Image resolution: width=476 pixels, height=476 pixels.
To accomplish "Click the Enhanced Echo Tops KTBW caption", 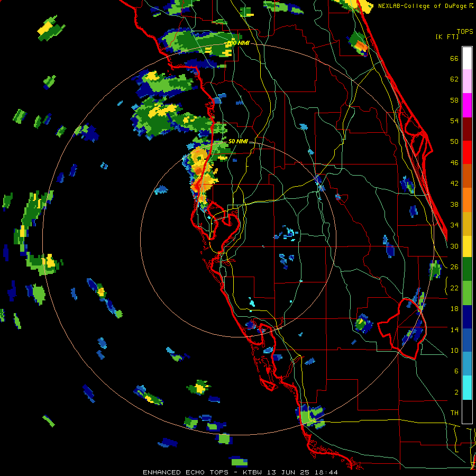I will 240,472.
